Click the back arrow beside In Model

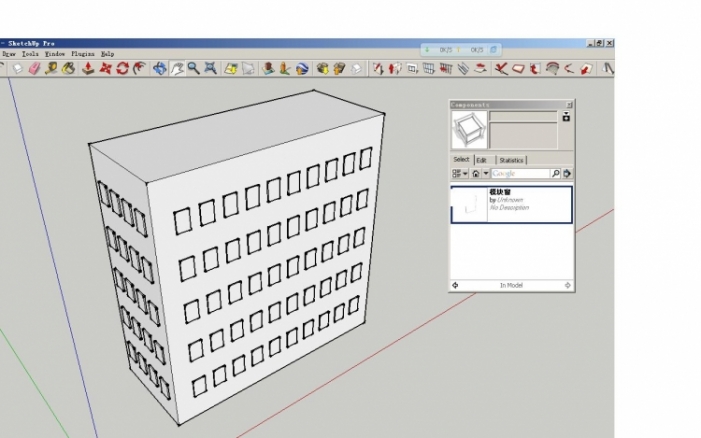point(455,285)
